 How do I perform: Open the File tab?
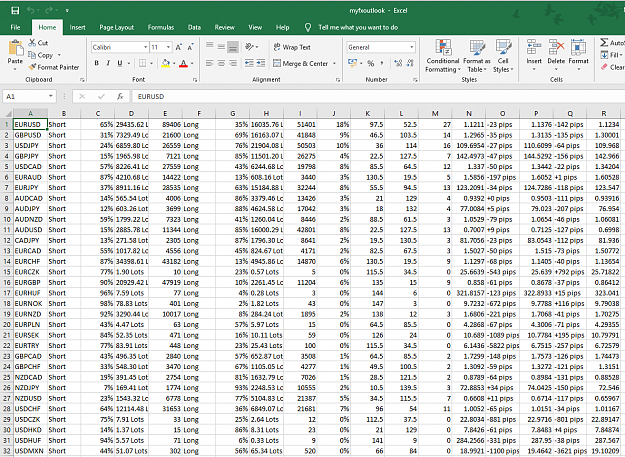(x=16, y=27)
